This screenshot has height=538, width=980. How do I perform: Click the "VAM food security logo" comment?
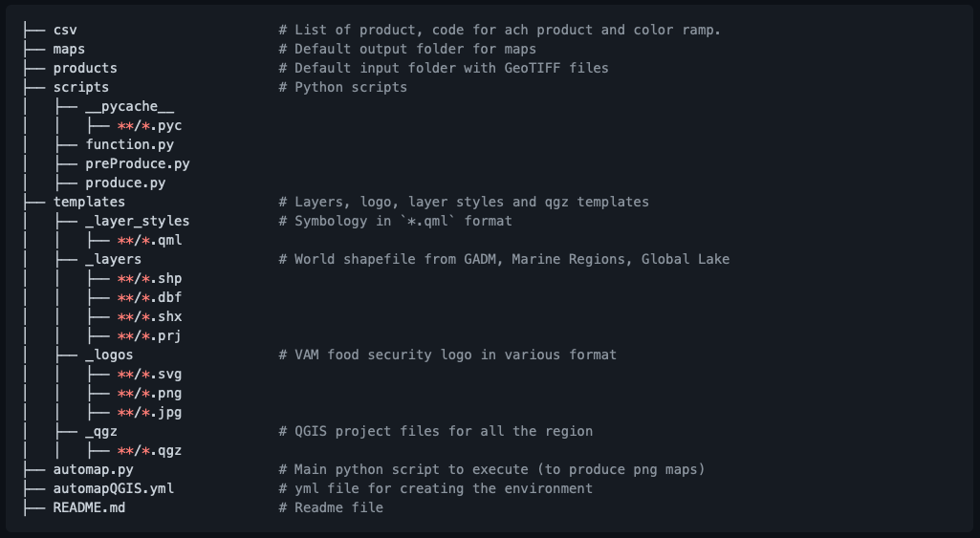point(447,355)
